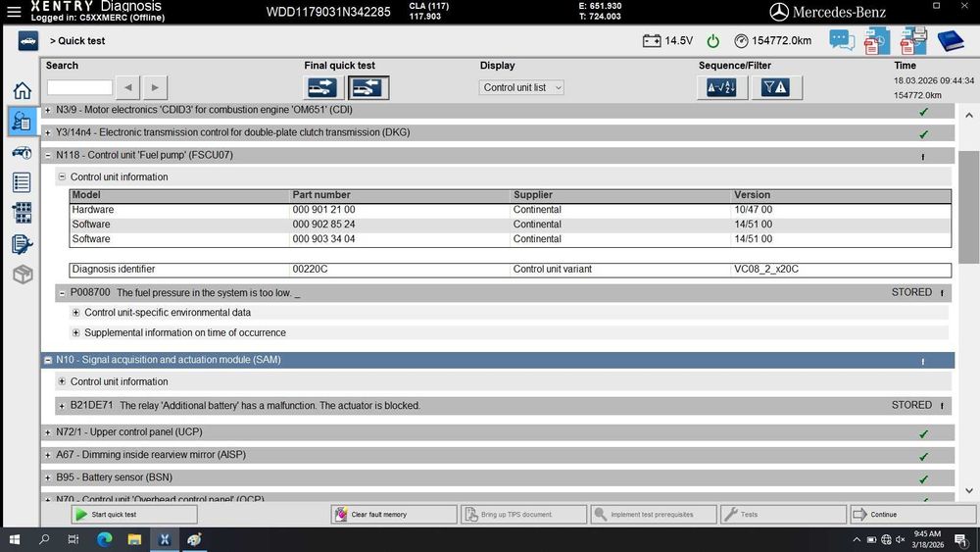Screen dimensions: 980x552
Task: Select software part number 000 903 34 04
Action: click(323, 239)
